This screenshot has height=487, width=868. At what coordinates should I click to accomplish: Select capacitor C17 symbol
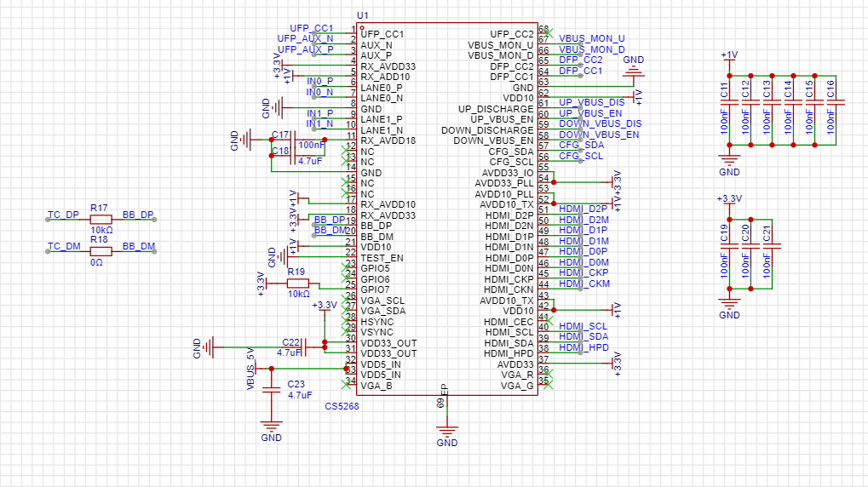pyautogui.click(x=293, y=140)
